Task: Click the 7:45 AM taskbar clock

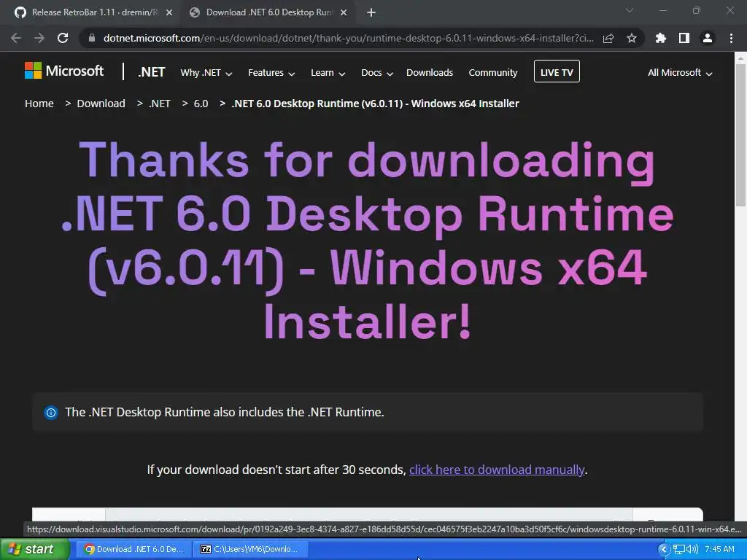Action: tap(719, 550)
